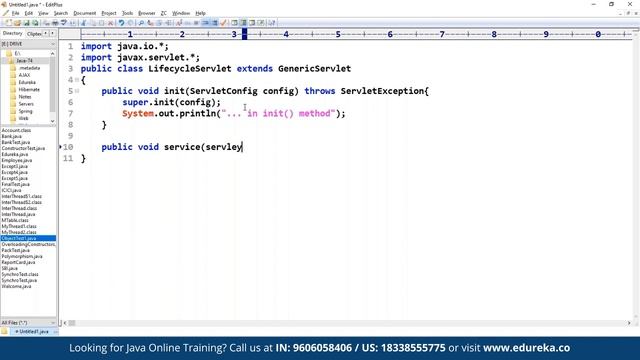Select ObjectTest1.java highlighted file

28,238
